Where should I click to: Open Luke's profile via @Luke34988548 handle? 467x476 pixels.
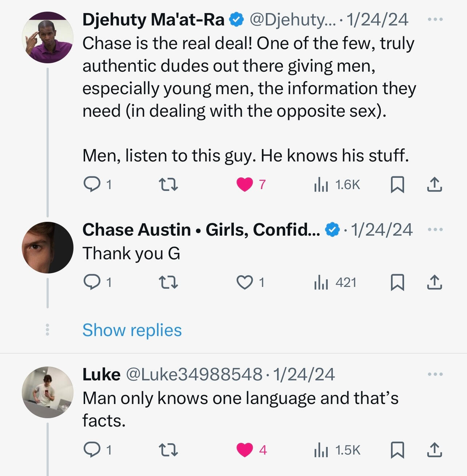tap(194, 374)
